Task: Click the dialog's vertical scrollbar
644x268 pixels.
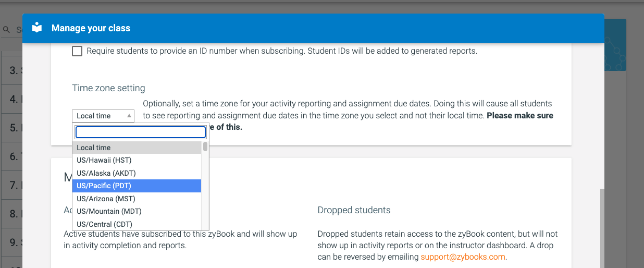Action: pos(602,224)
